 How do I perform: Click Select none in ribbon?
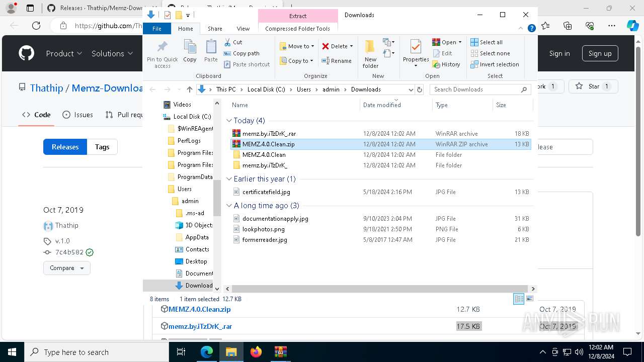pyautogui.click(x=490, y=53)
